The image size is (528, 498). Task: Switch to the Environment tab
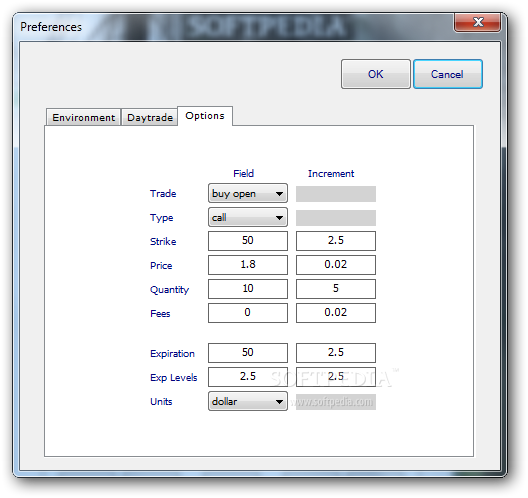pos(83,118)
